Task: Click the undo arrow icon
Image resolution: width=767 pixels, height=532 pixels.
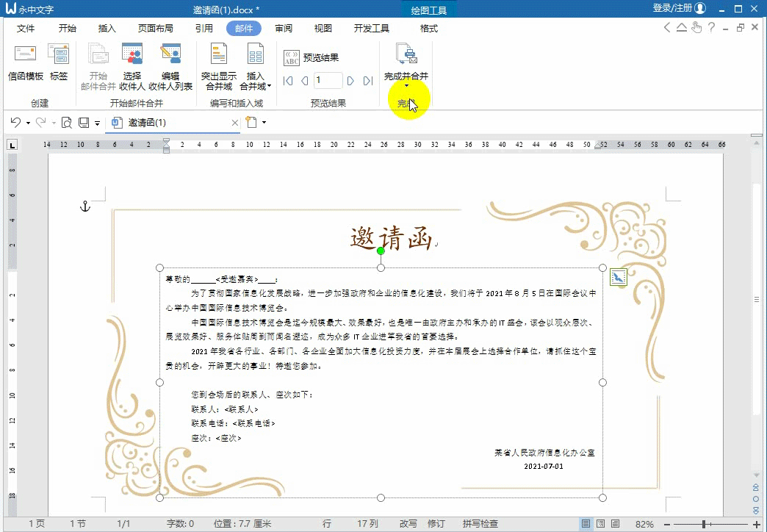Action: [x=15, y=123]
